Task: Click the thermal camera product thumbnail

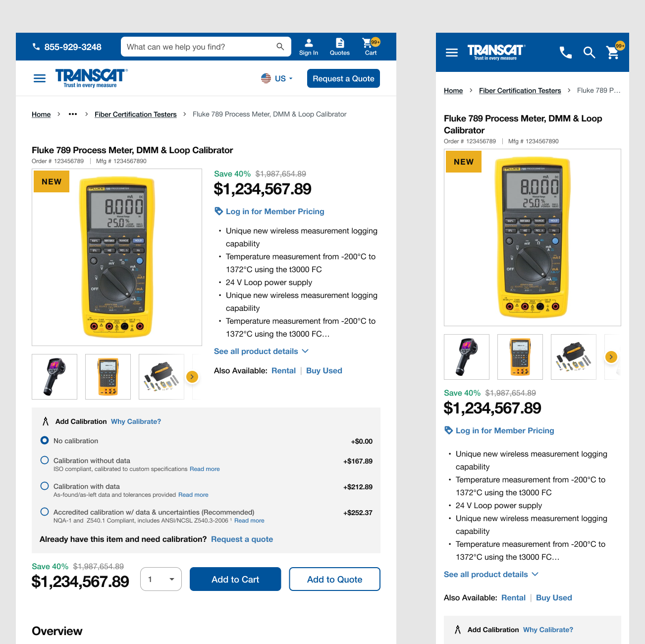Action: coord(54,376)
